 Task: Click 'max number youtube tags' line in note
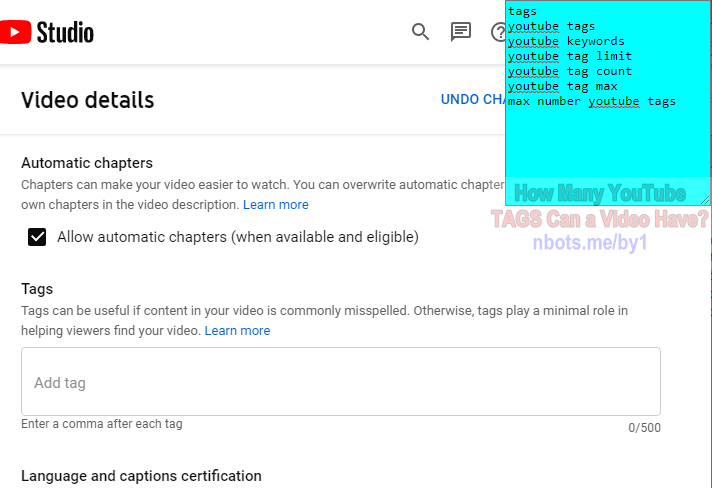[592, 101]
